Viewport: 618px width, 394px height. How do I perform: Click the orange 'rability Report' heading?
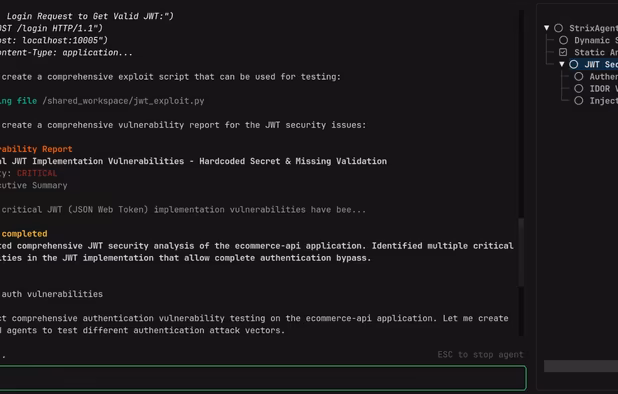[36, 149]
